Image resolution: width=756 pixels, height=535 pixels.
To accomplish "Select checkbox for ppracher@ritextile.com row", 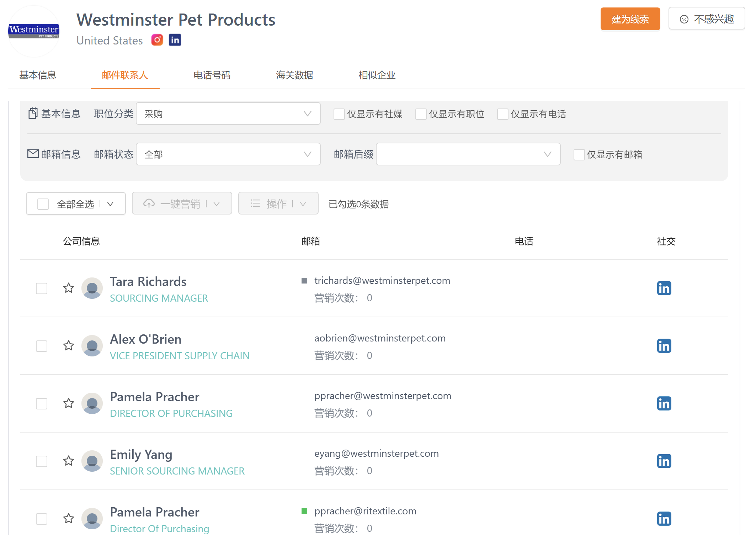I will click(x=42, y=519).
